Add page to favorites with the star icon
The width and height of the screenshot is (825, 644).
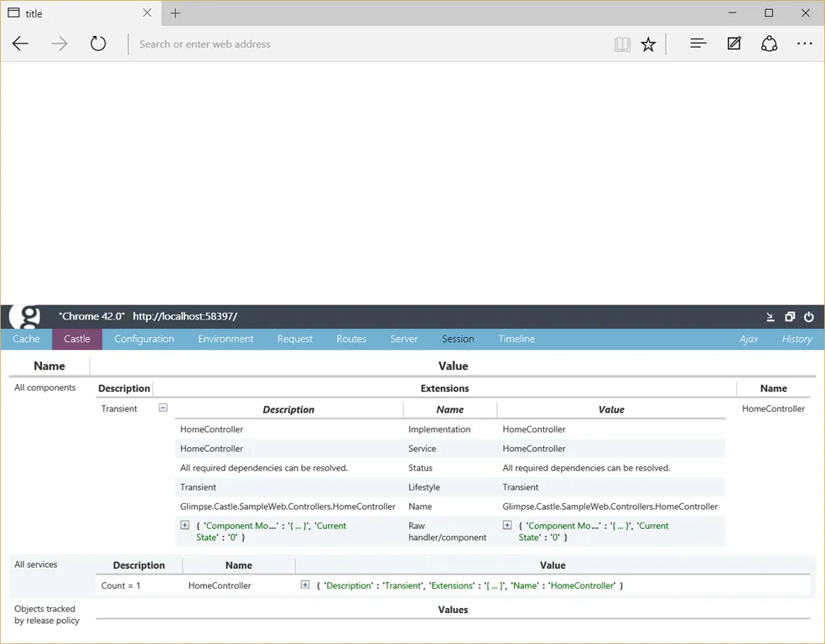coord(648,44)
